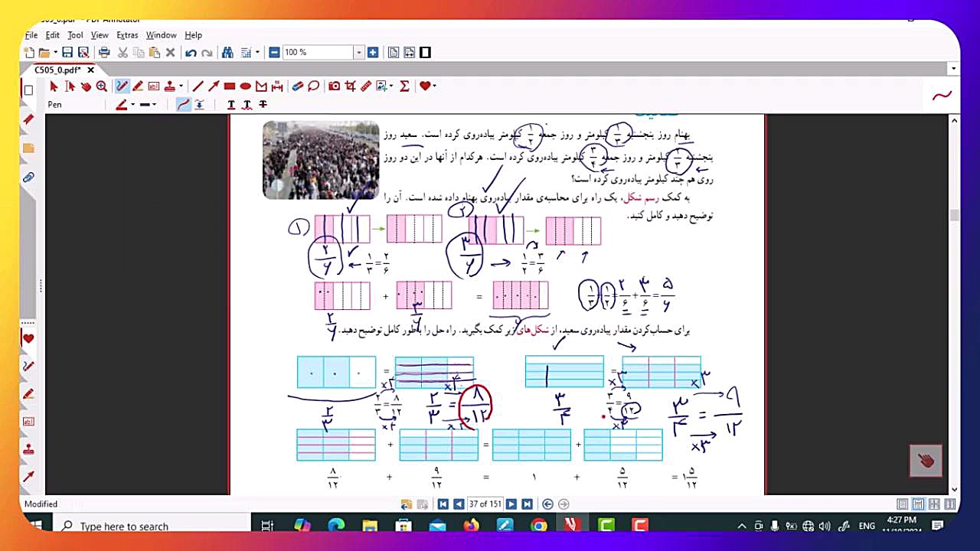Toggle the pressure-sensitive pen option
Image resolution: width=980 pixels, height=551 pixels.
click(x=200, y=105)
